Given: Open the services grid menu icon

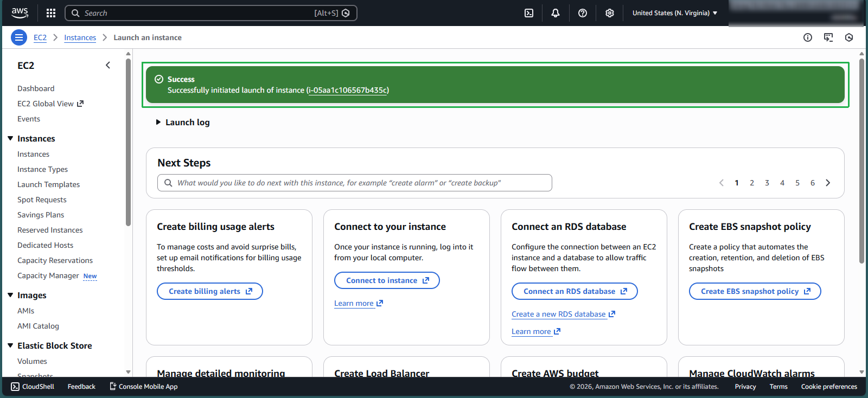Looking at the screenshot, I should 51,13.
